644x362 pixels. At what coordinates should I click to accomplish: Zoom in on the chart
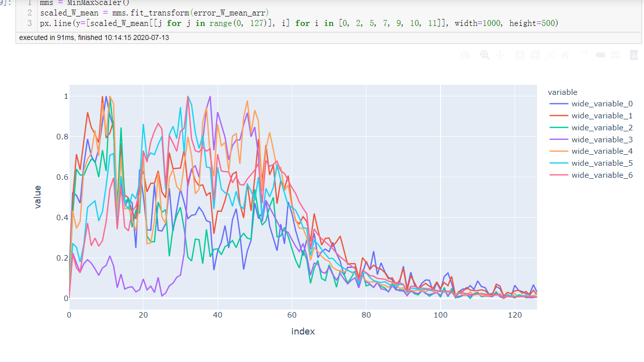[x=519, y=55]
